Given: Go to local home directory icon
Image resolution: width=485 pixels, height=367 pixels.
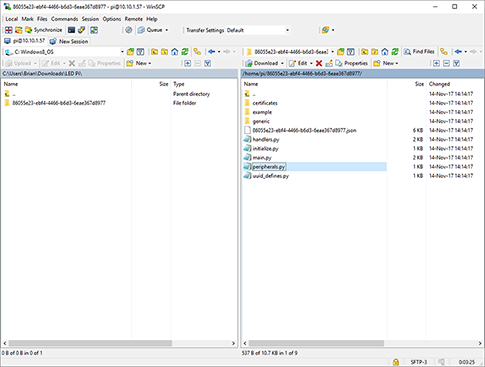Looking at the screenshot, I should 174,52.
